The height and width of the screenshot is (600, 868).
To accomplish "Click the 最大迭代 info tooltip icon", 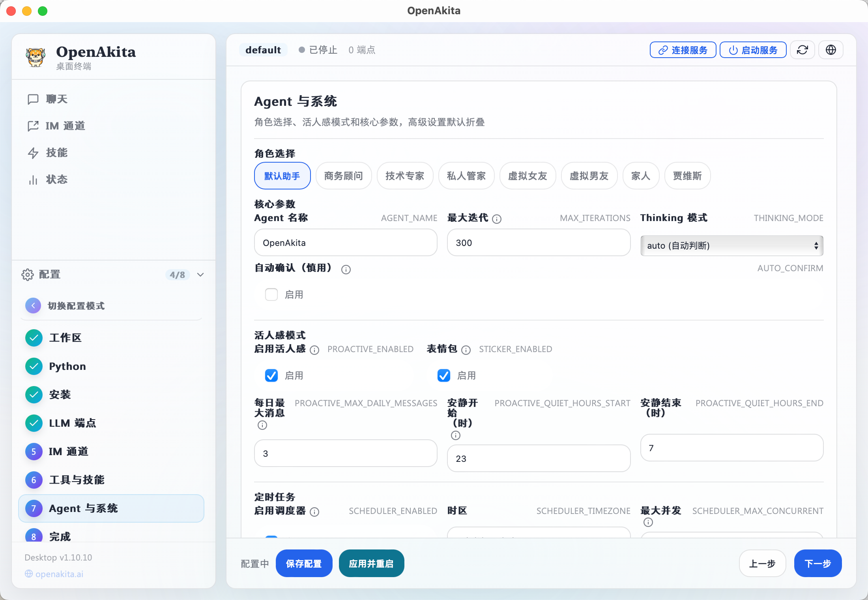I will tap(497, 219).
